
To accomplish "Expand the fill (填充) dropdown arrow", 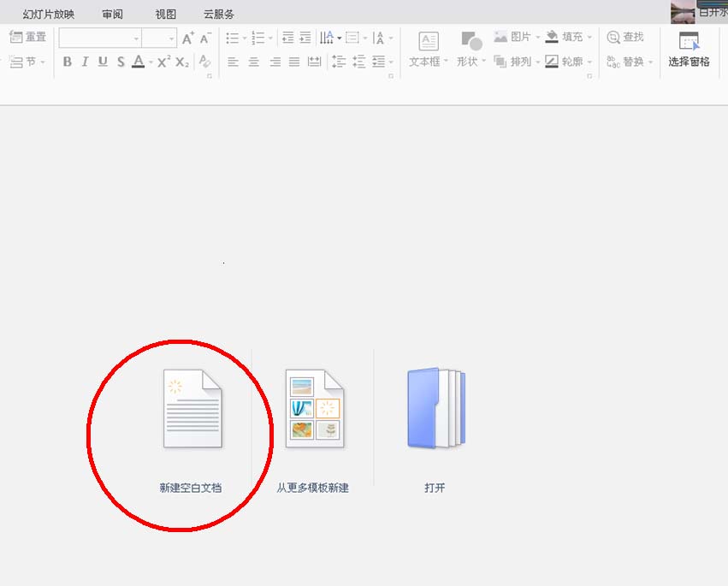I will (589, 38).
